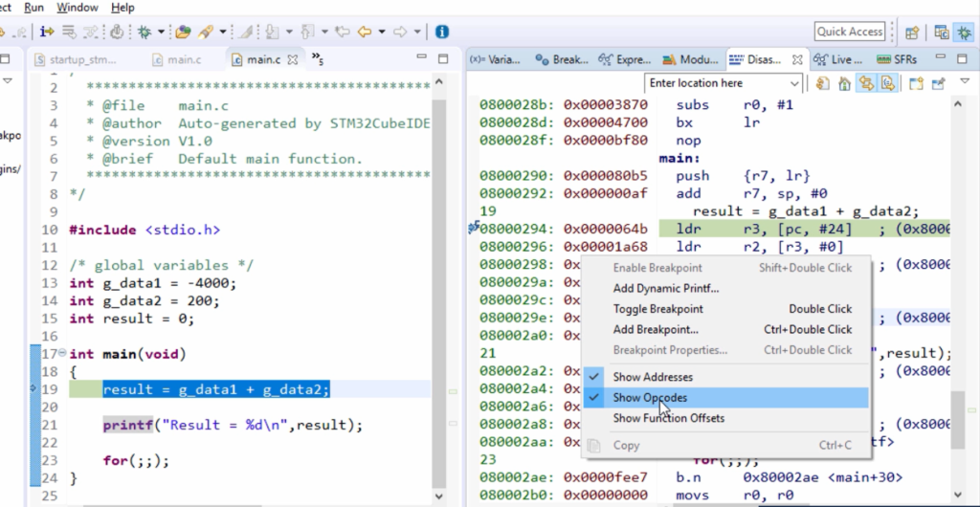Click the Last Edit Location arrow icon
The width and height of the screenshot is (980, 507).
342,32
